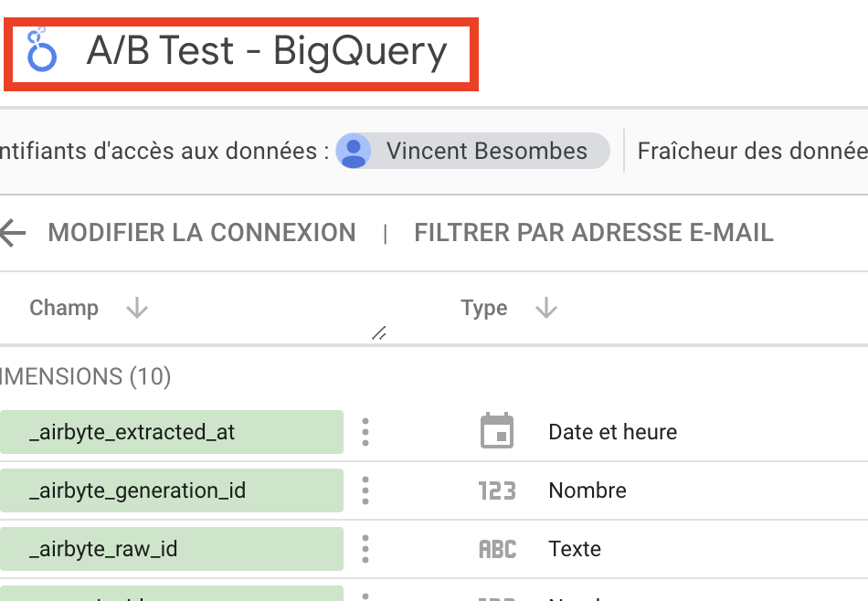Select the _airbyte_extracted_at field
868x601 pixels.
(172, 432)
